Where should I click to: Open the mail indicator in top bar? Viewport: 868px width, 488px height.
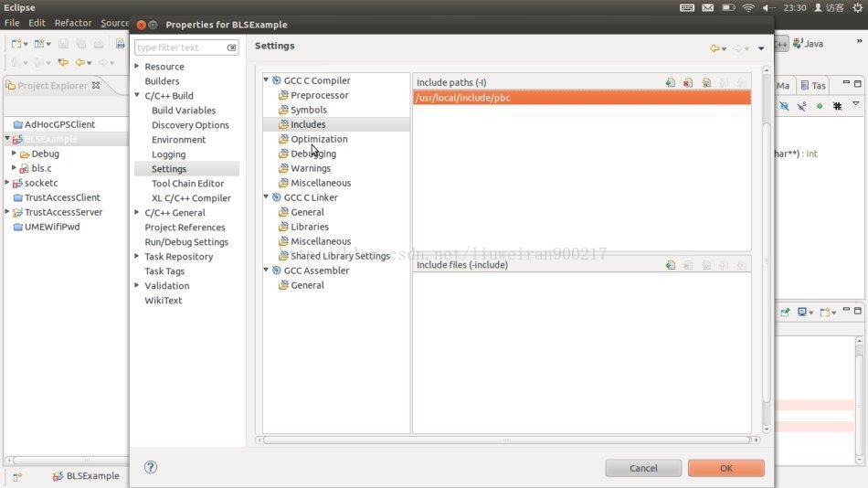click(707, 7)
